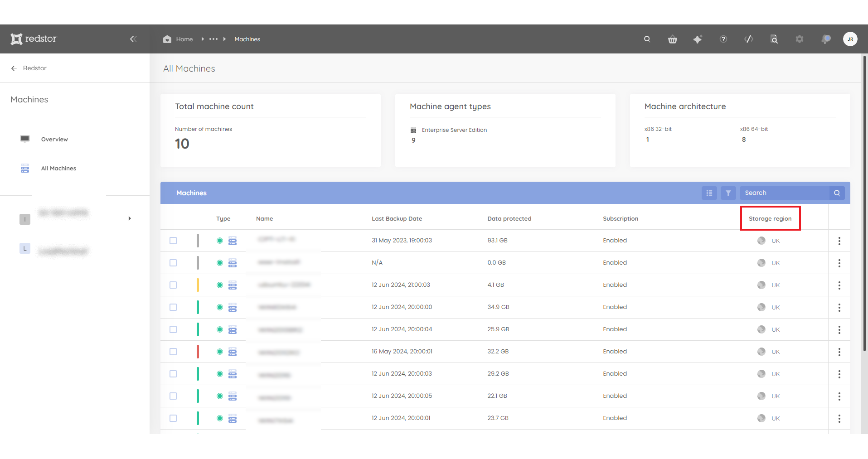Click the 31 May 2023, 19:00:03 backup date
This screenshot has height=459, width=868.
coord(402,241)
